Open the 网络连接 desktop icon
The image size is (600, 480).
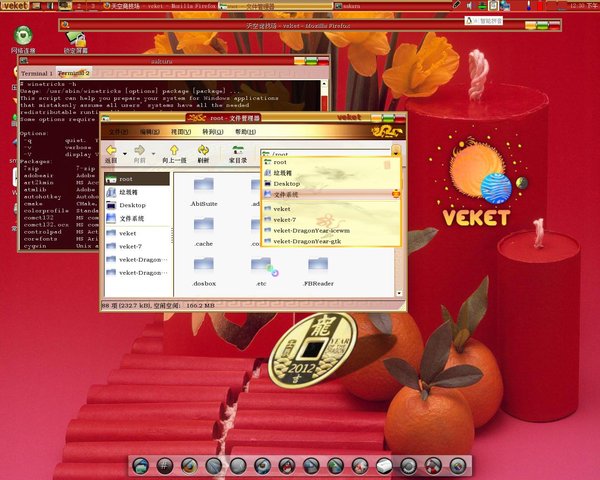[22, 38]
